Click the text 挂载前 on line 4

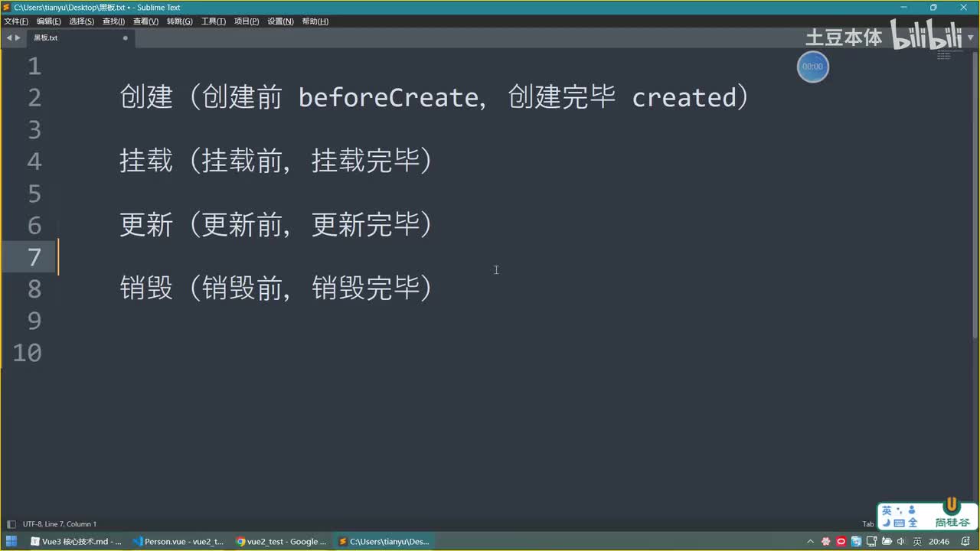click(x=242, y=161)
